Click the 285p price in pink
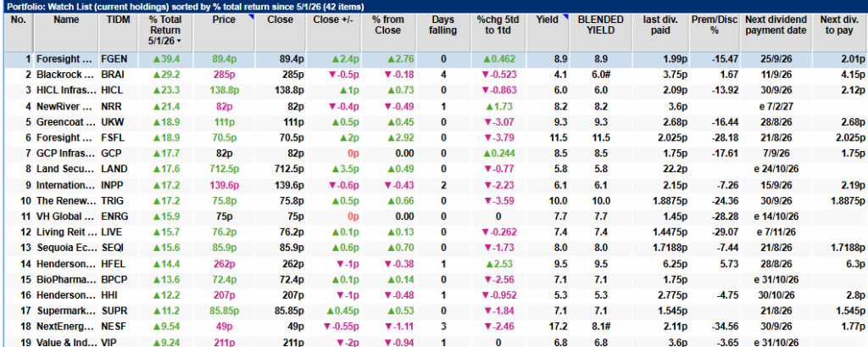The width and height of the screenshot is (868, 347). (x=224, y=74)
